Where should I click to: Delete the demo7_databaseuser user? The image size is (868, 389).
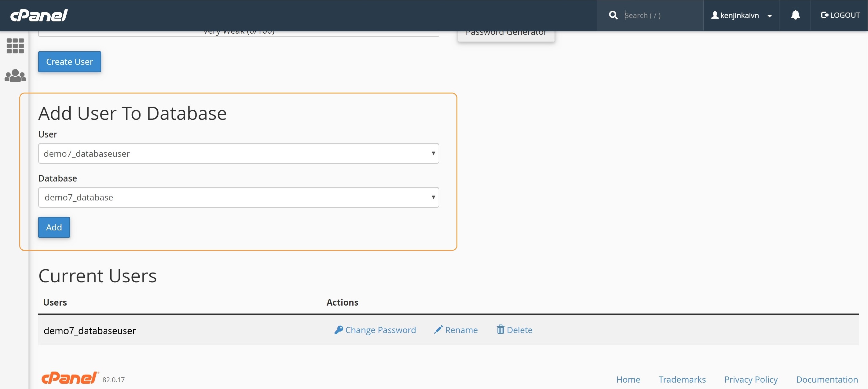(x=515, y=330)
